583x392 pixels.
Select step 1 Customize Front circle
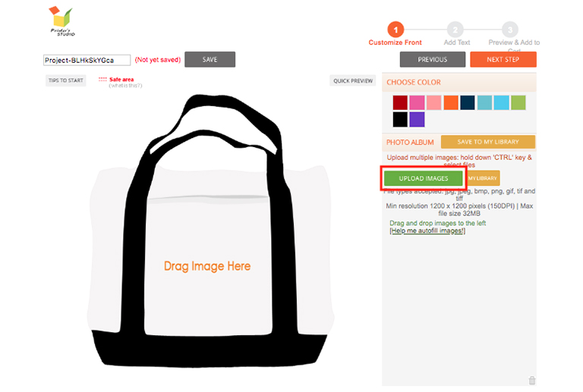395,30
